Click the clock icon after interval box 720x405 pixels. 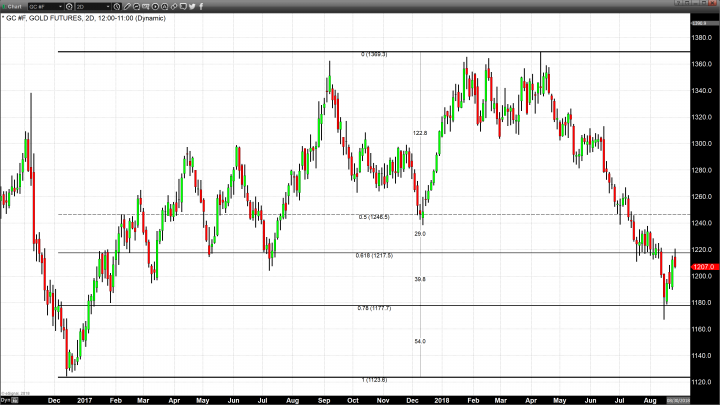click(118, 7)
